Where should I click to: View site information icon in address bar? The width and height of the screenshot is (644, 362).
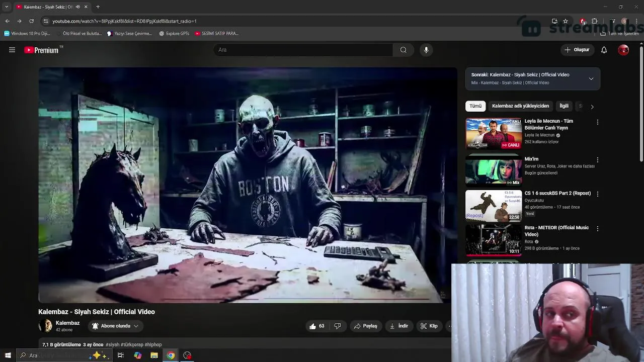coord(46,21)
